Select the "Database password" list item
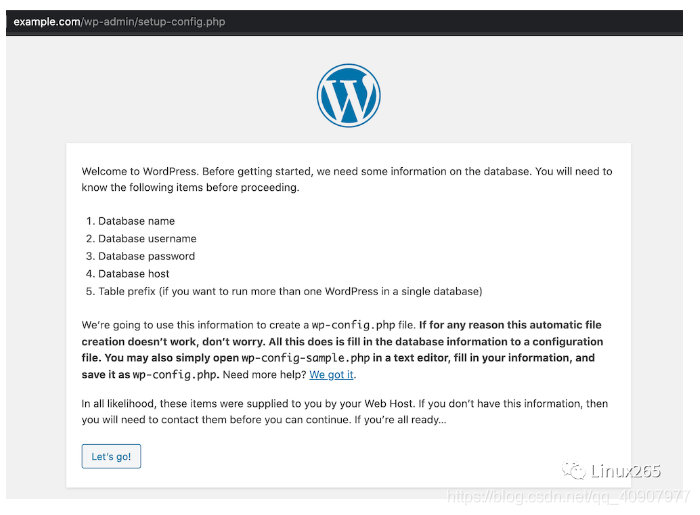 click(x=146, y=256)
